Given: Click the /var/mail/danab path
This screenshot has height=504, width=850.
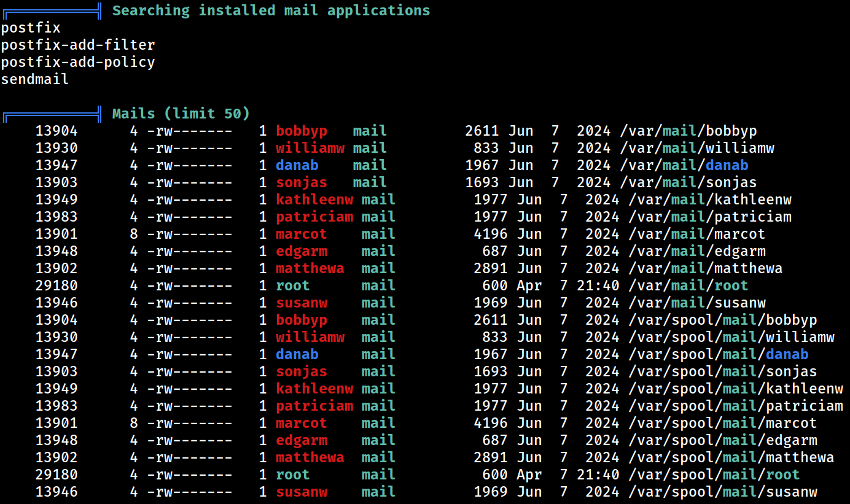Looking at the screenshot, I should (x=684, y=165).
